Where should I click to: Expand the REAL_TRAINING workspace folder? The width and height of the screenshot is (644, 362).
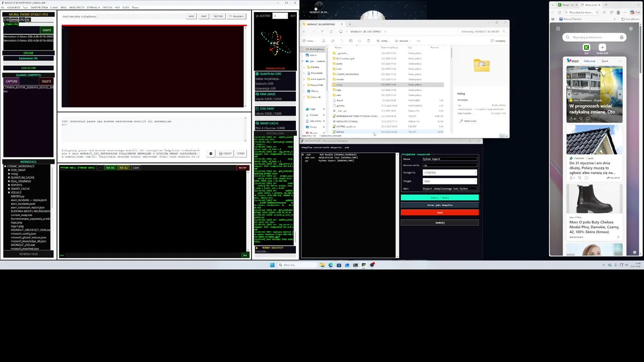click(x=9, y=182)
